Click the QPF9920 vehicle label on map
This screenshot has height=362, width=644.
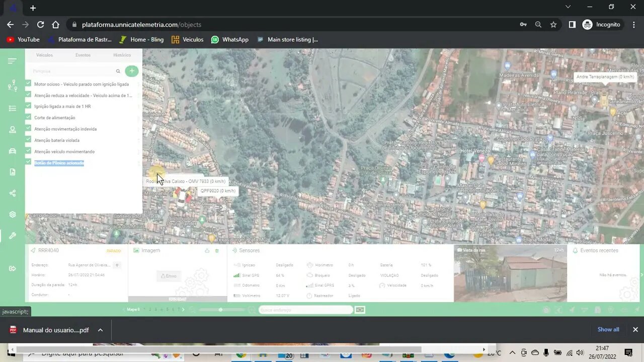pos(218,191)
